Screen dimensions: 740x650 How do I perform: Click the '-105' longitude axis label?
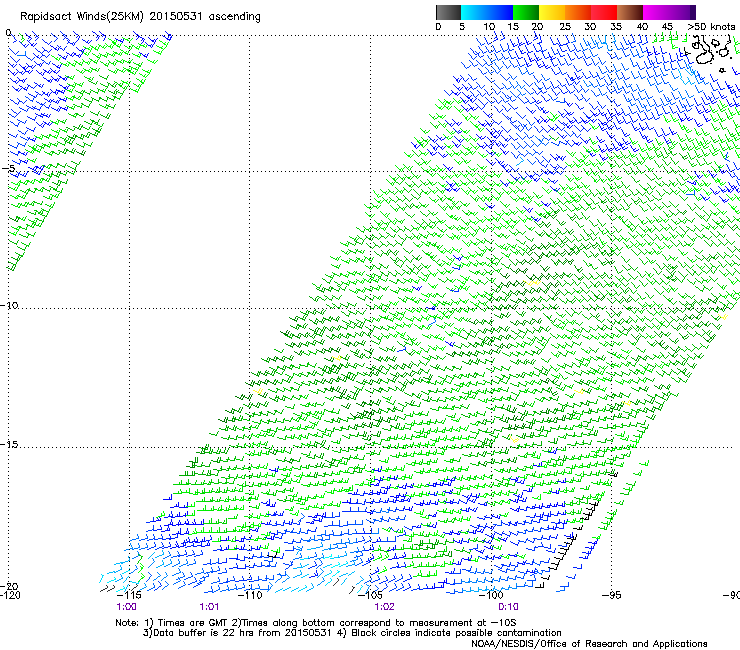click(370, 595)
